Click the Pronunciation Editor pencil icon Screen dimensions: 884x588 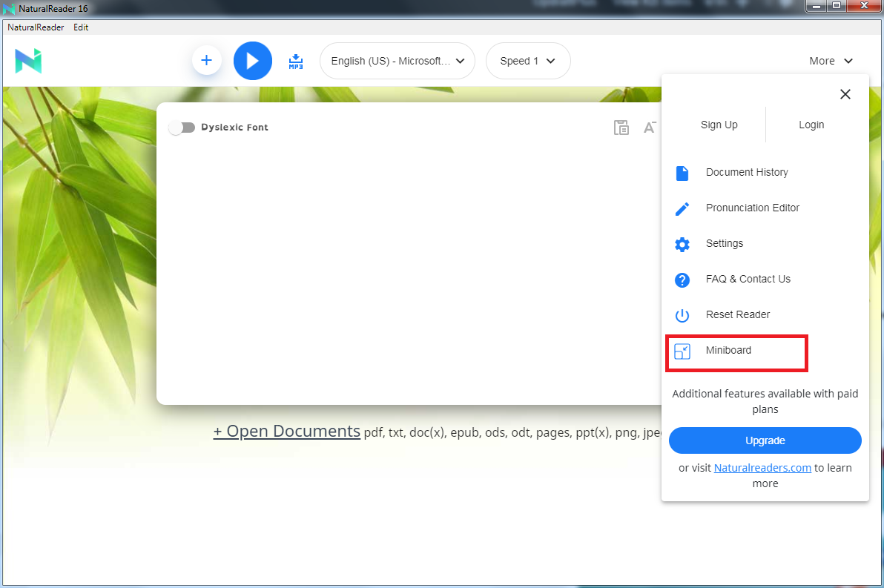tap(682, 208)
